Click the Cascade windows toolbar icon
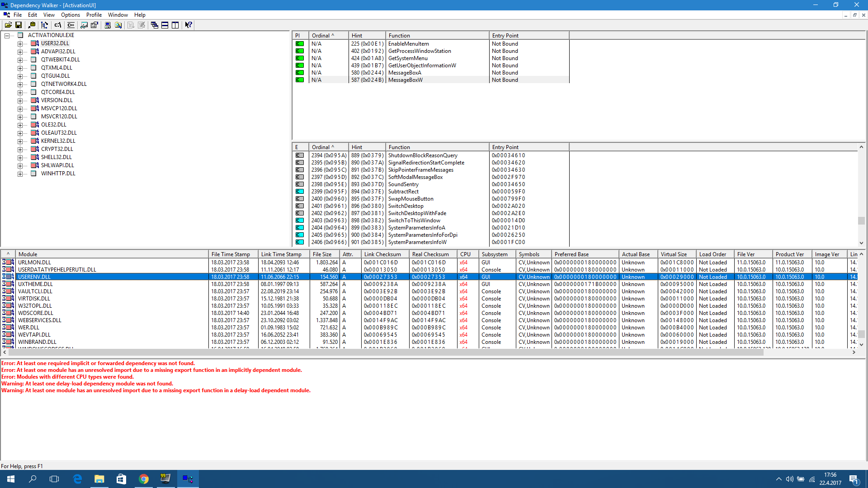The height and width of the screenshot is (488, 868). pyautogui.click(x=155, y=25)
